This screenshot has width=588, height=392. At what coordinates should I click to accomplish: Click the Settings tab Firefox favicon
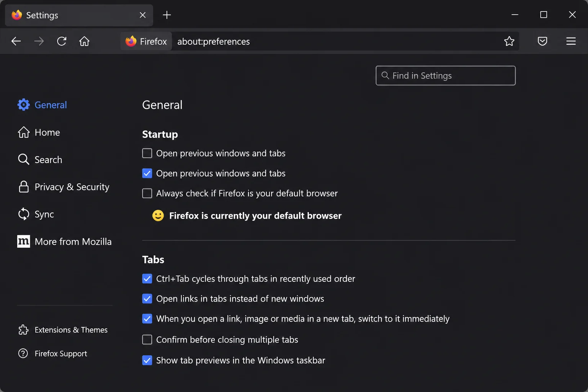click(x=17, y=15)
